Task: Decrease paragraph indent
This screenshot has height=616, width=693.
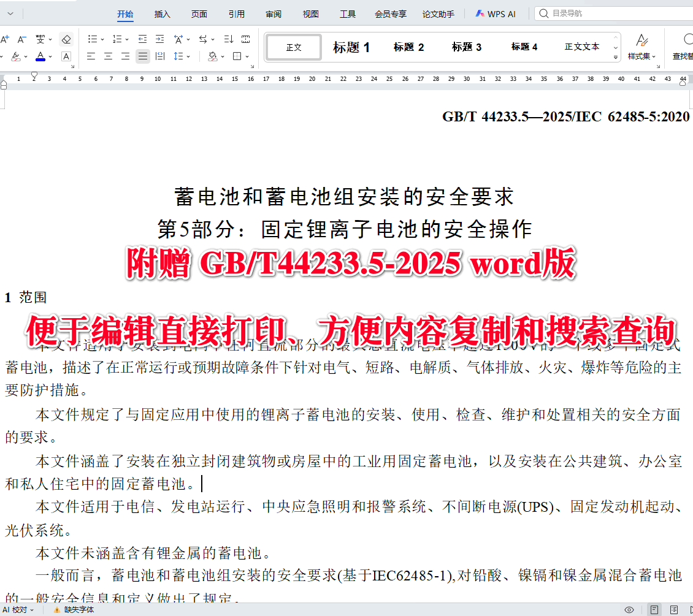Action: tap(142, 39)
